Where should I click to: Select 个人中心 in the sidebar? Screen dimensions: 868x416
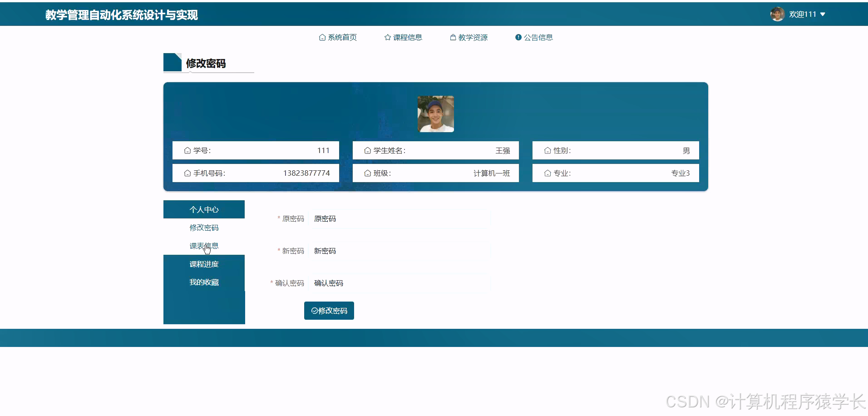coord(204,209)
